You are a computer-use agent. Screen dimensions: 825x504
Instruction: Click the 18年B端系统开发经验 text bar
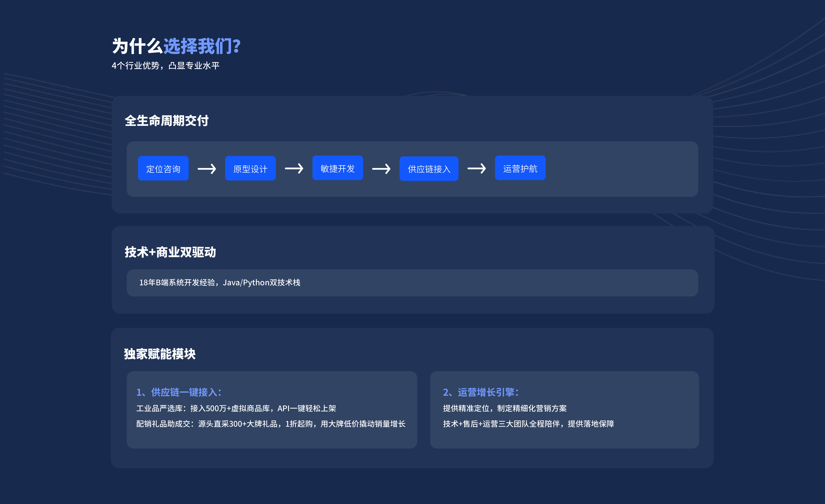tap(220, 283)
